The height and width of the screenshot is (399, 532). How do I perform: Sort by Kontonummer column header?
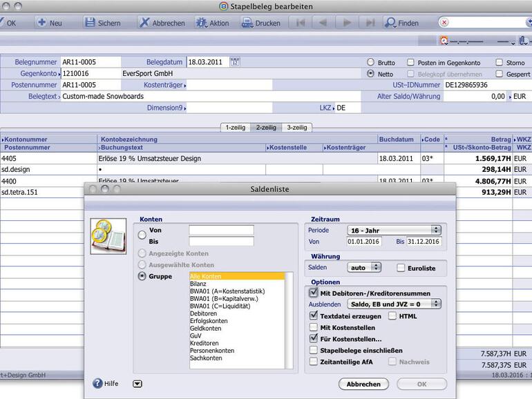tap(49, 139)
